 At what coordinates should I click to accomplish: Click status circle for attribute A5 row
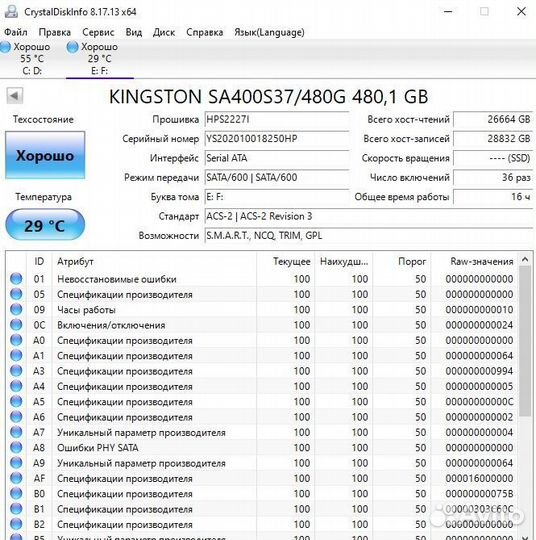pos(16,401)
